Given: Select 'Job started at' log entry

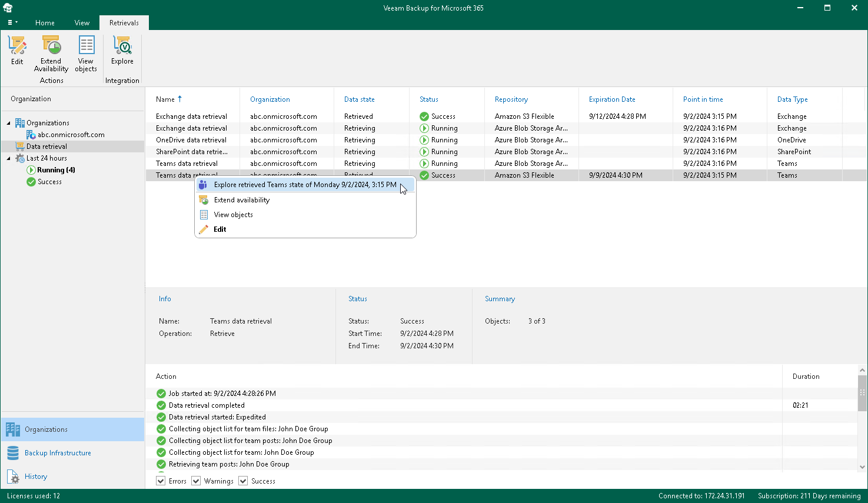Looking at the screenshot, I should pyautogui.click(x=501, y=394).
